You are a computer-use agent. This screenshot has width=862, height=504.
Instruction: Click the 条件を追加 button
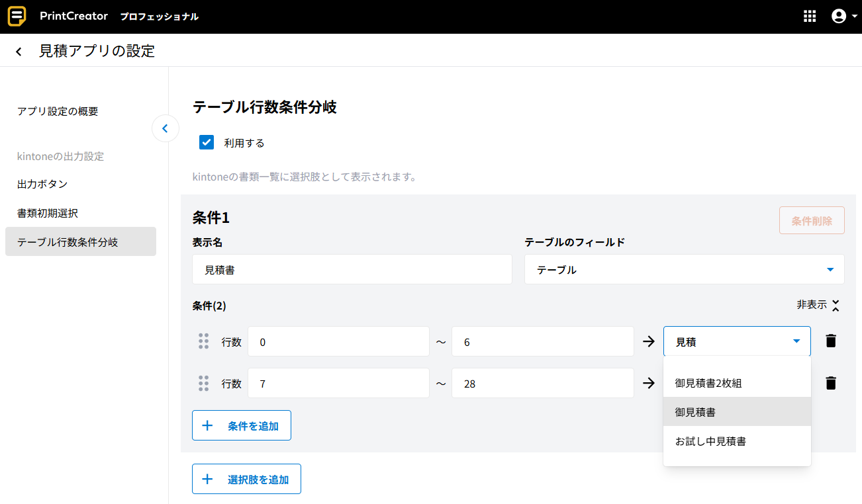tap(242, 425)
